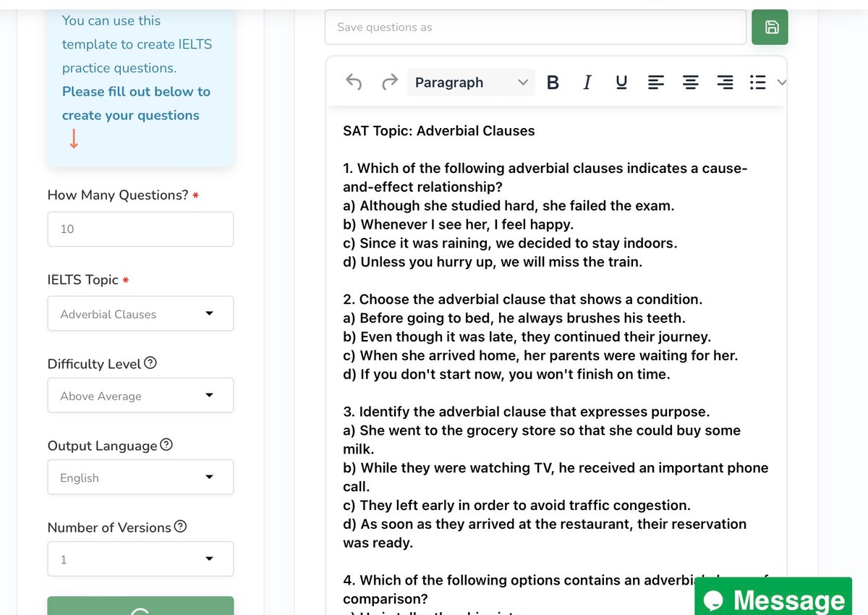Change Number of Versions
Viewport: 868px width, 615px height.
(140, 559)
